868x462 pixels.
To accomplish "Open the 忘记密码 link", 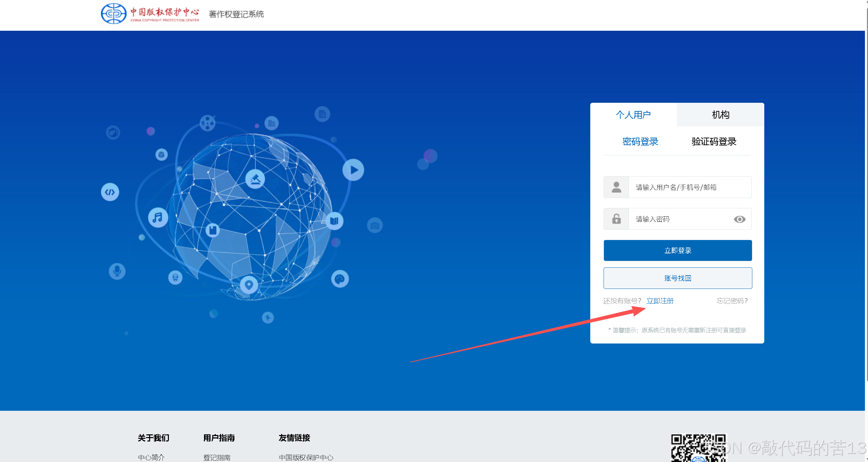I will tap(732, 301).
